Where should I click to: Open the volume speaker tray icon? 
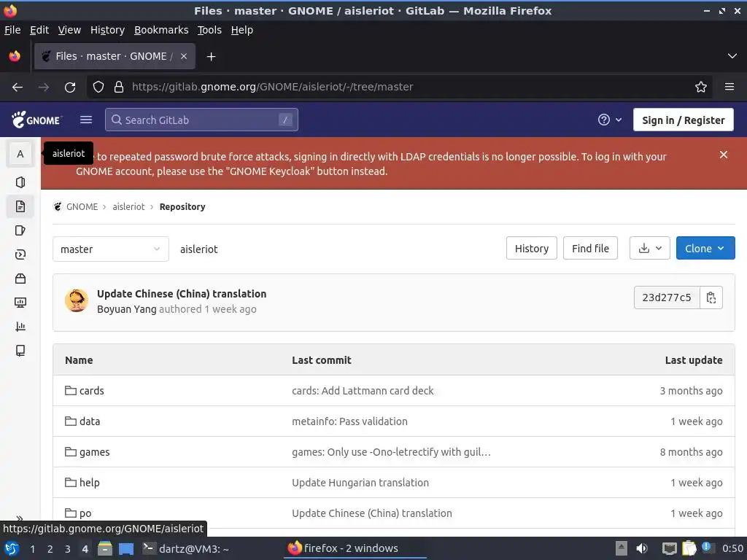[x=642, y=548]
